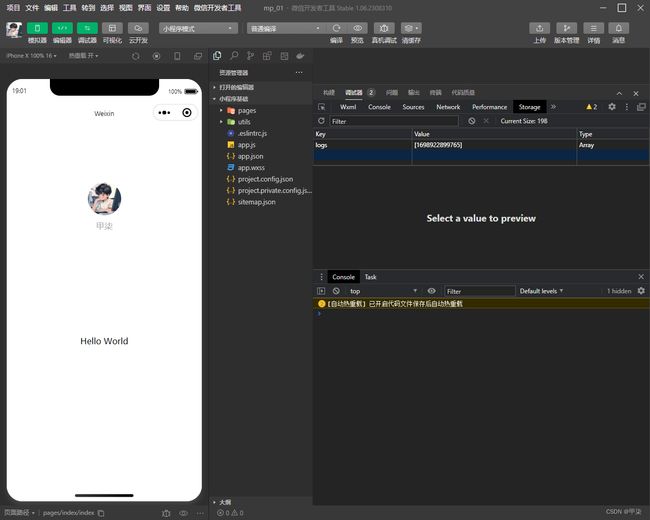Toggle the debugger (调试器) panel button
The width and height of the screenshot is (650, 520).
pyautogui.click(x=87, y=28)
